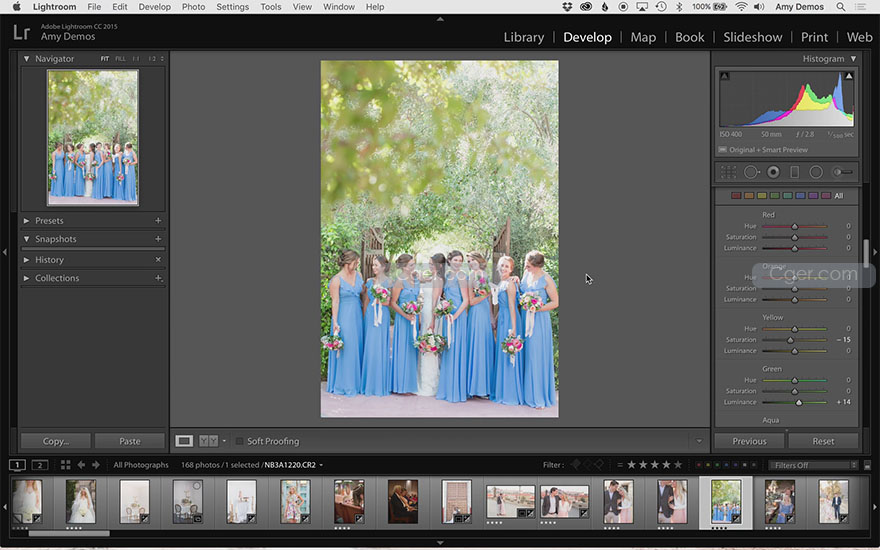Create new snapshot with plus icon

tap(158, 239)
